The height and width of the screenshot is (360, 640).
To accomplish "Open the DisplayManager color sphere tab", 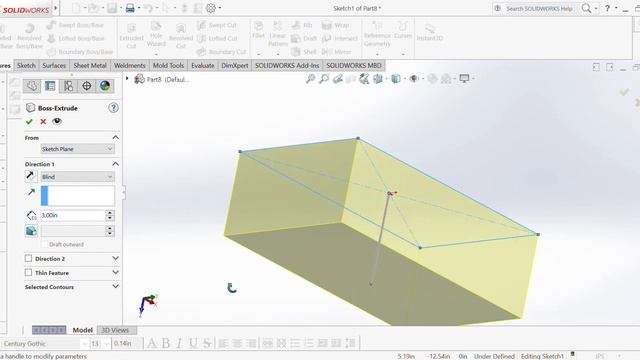I will pos(105,86).
